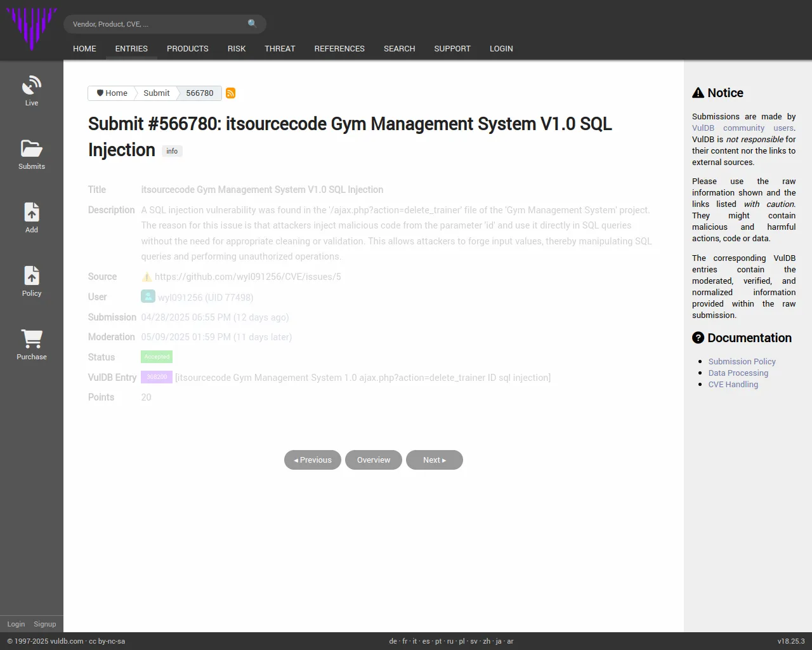This screenshot has width=812, height=650.
Task: Switch language to it
Action: (x=415, y=641)
